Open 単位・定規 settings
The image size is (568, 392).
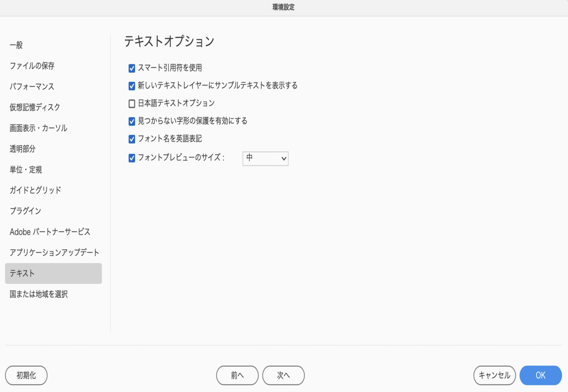point(26,170)
